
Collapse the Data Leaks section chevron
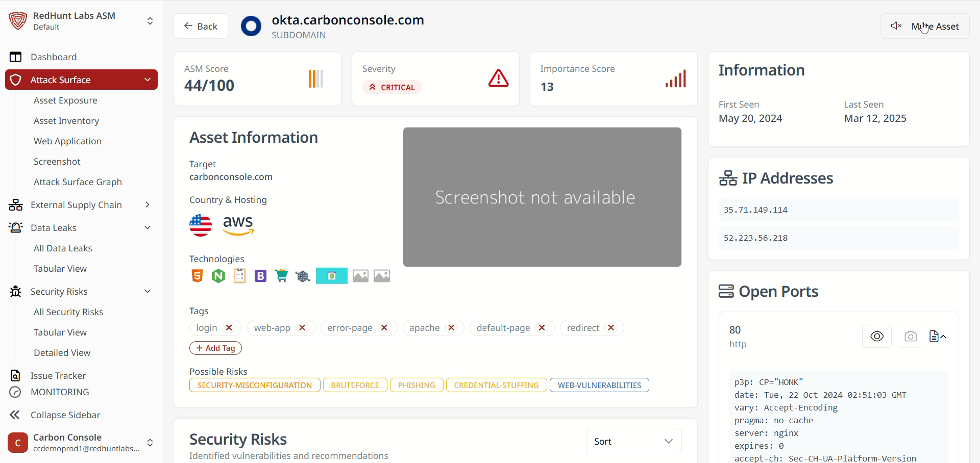click(148, 227)
